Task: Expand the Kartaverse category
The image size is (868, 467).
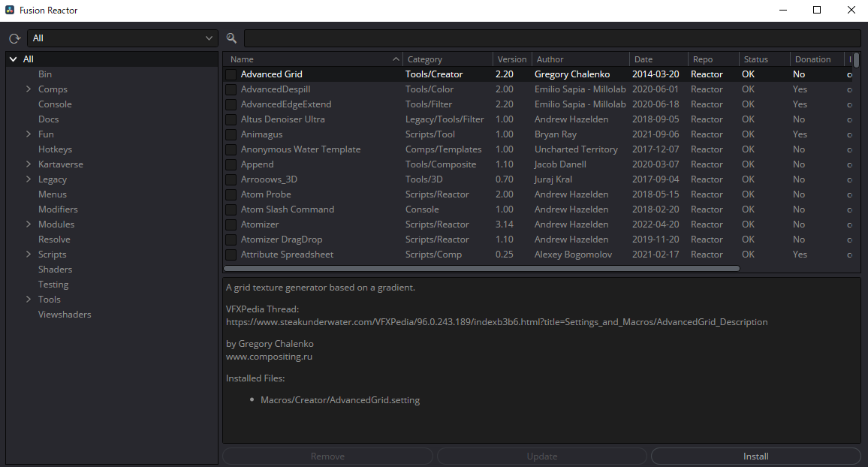Action: click(29, 164)
